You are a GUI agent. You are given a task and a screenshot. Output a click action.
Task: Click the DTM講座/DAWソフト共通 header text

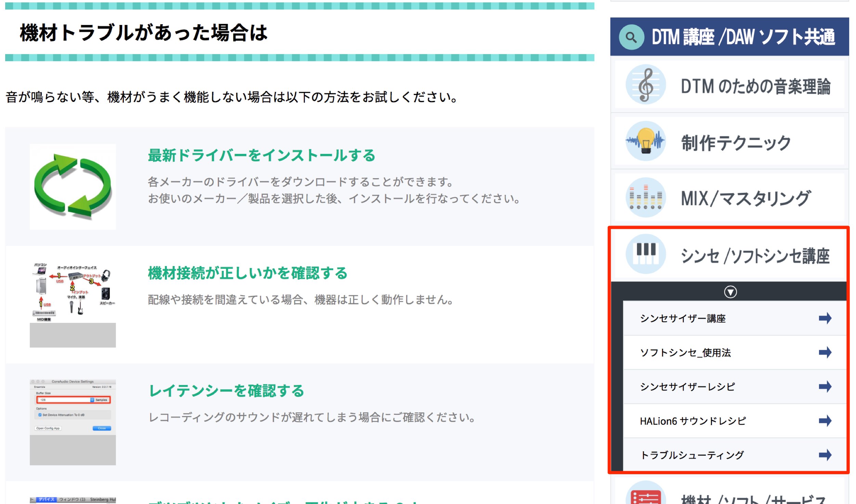pos(743,37)
